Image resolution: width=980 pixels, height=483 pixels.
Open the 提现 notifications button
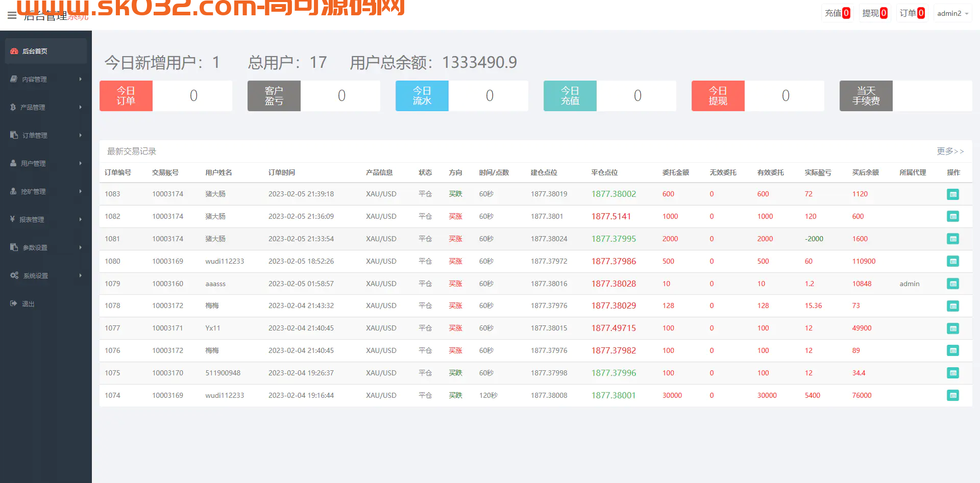(874, 13)
